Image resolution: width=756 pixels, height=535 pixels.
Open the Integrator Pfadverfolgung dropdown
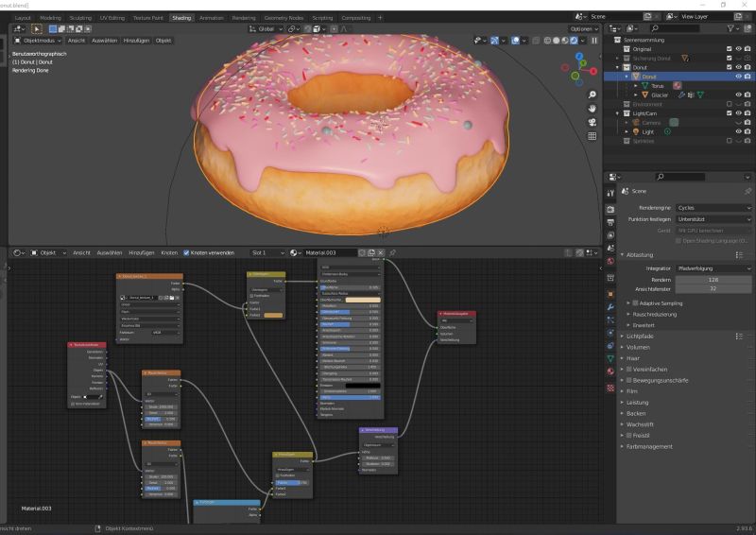click(x=713, y=268)
